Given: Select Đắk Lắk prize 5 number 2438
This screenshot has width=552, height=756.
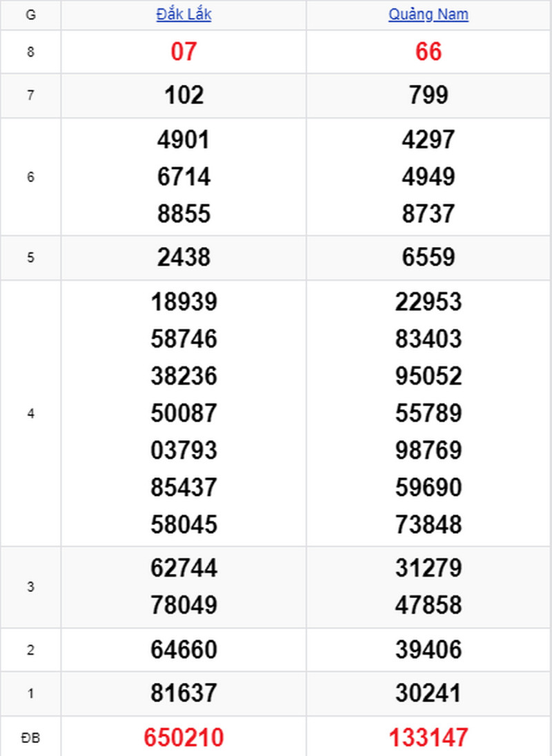Looking at the screenshot, I should 184,257.
